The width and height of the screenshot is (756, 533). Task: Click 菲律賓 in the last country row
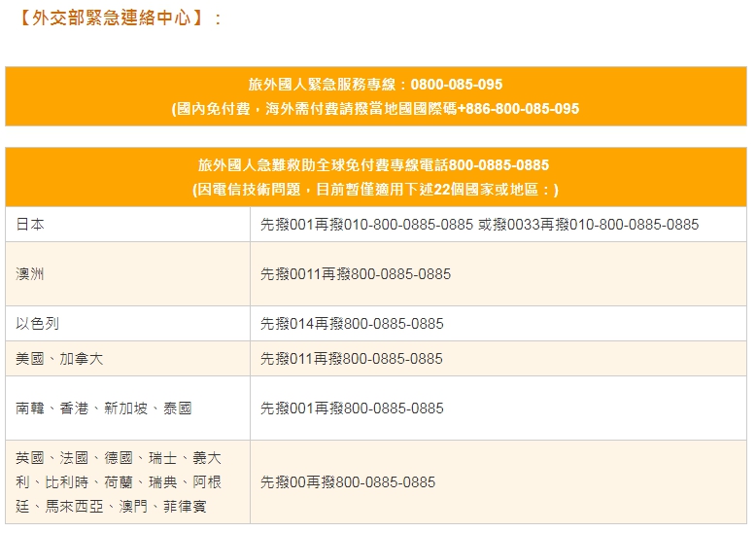[x=185, y=507]
